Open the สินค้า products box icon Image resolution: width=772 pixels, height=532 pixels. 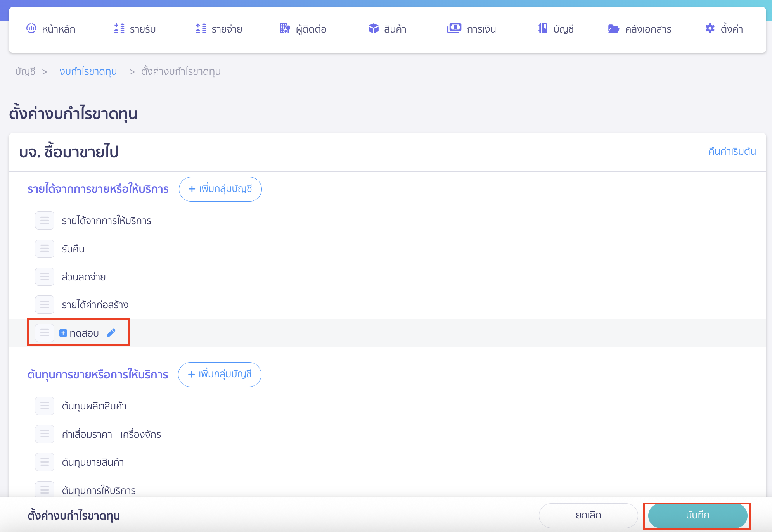[x=373, y=28]
